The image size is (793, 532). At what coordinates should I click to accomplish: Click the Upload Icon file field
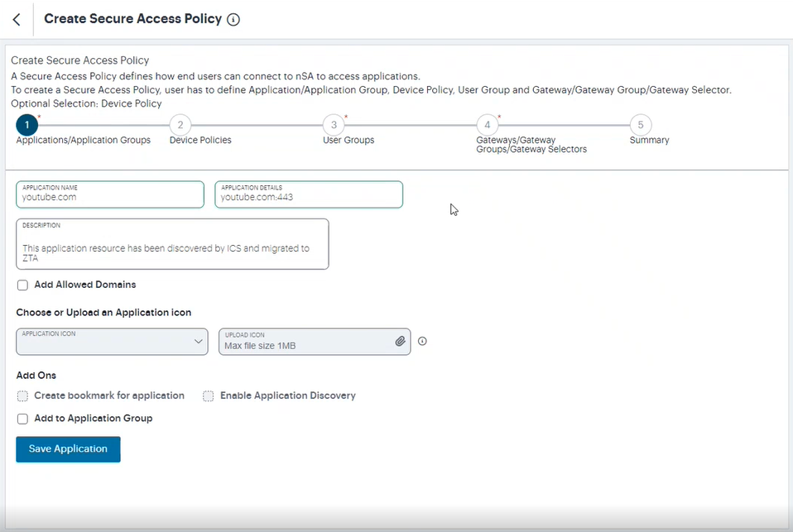tap(306, 341)
